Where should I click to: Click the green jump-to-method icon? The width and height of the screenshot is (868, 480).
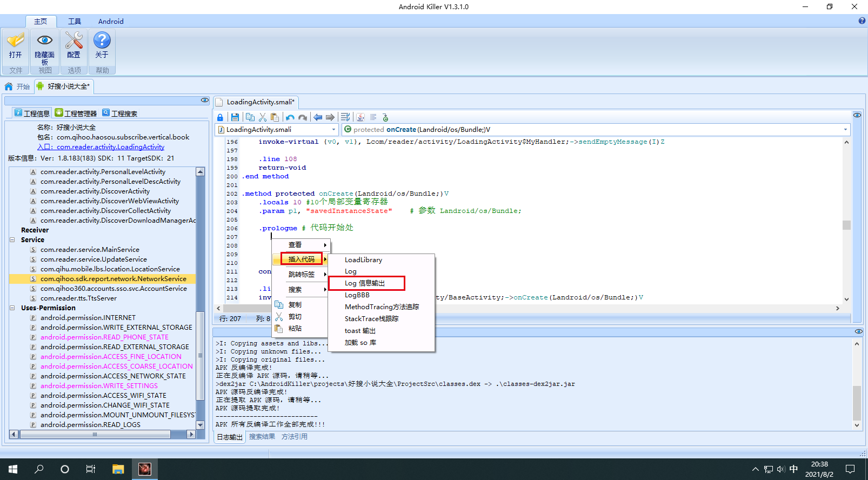pyautogui.click(x=385, y=117)
